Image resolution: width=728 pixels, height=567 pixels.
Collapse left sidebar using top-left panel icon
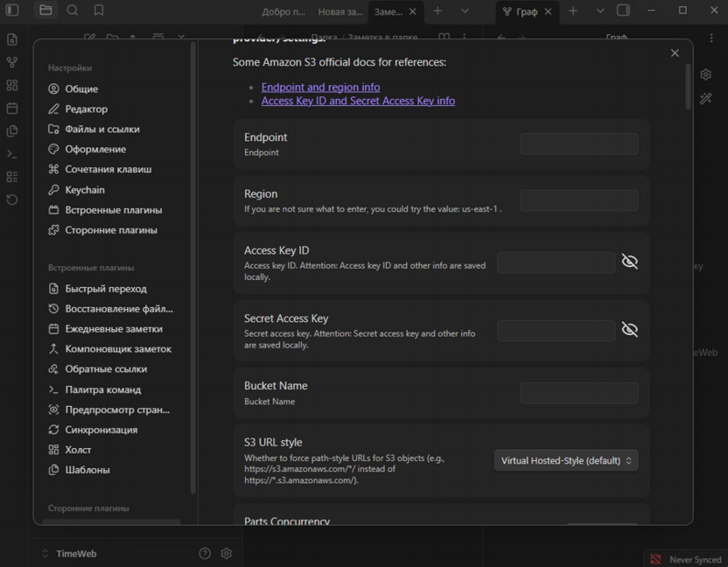12,10
